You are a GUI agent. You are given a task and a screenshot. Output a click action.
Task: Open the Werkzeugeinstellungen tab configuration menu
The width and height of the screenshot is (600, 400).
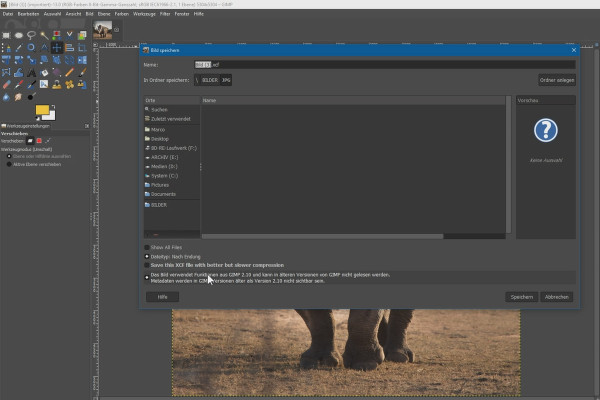point(87,126)
